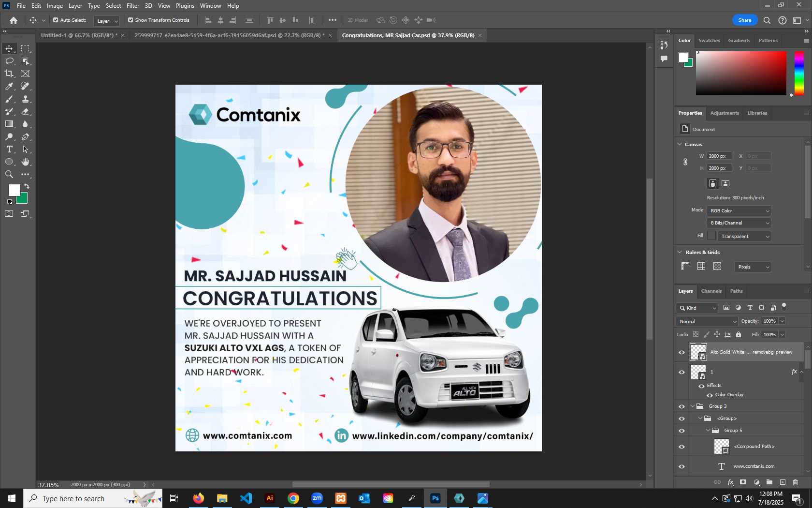812x508 pixels.
Task: Switch to the Channels tab
Action: pyautogui.click(x=711, y=291)
